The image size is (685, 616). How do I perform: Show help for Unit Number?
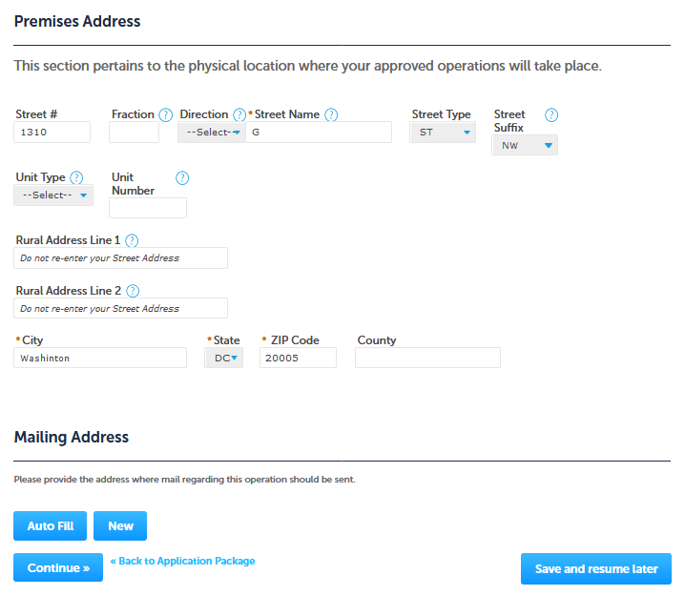pyautogui.click(x=182, y=177)
